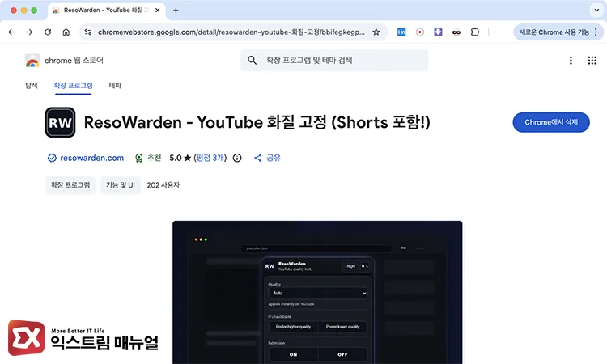Open the Extensions puzzle-piece menu
607x364 pixels.
[475, 32]
